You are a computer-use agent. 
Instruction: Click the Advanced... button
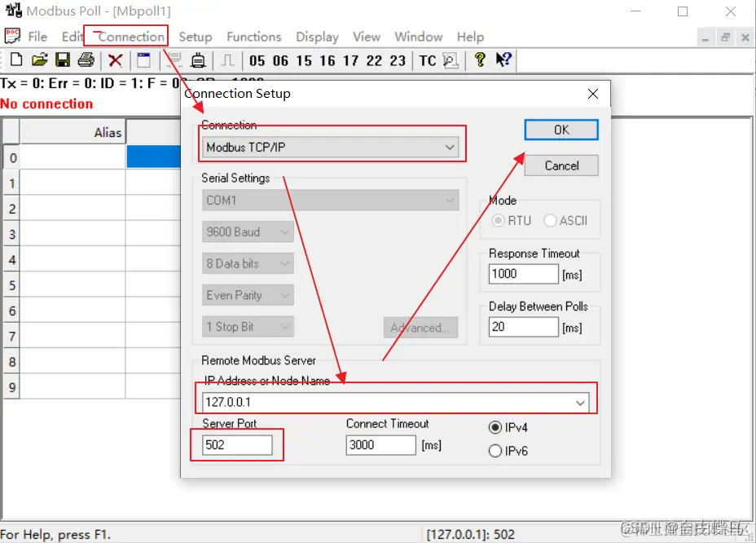420,328
